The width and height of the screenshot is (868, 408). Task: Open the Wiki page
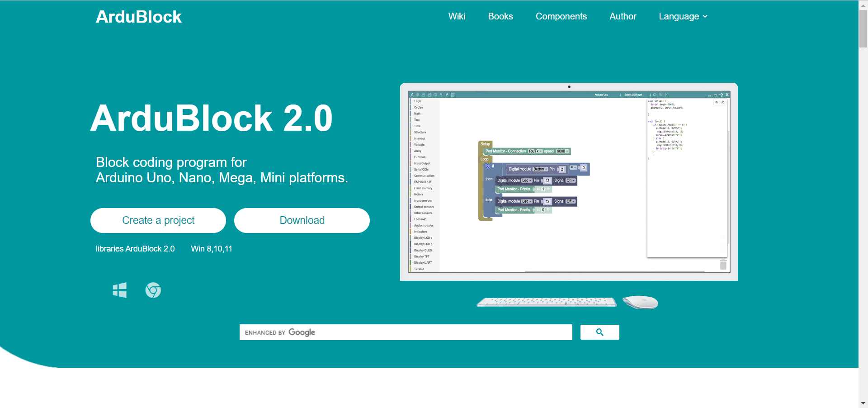click(x=457, y=16)
